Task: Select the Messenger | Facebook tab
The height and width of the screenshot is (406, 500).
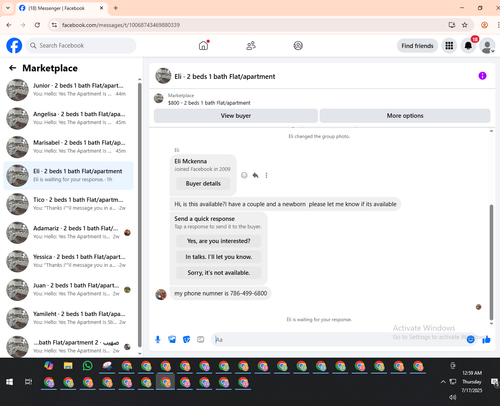Action: (62, 8)
